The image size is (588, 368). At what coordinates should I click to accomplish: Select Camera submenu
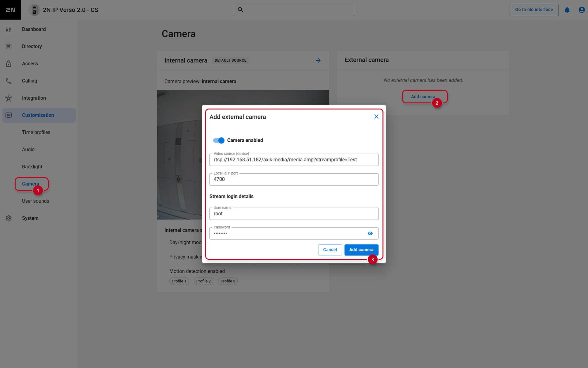31,184
